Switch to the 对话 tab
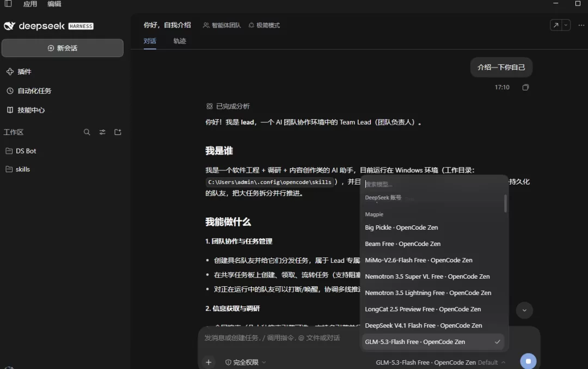 coord(150,41)
